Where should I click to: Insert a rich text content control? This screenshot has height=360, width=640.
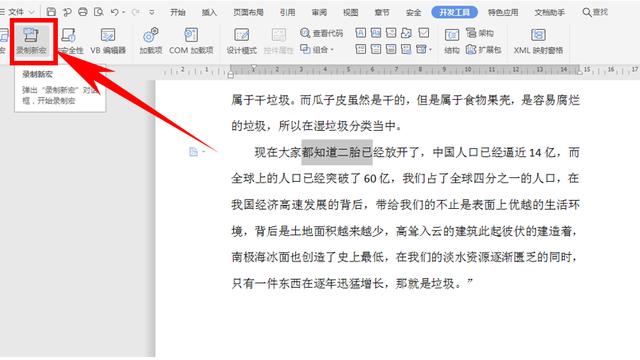(x=360, y=33)
